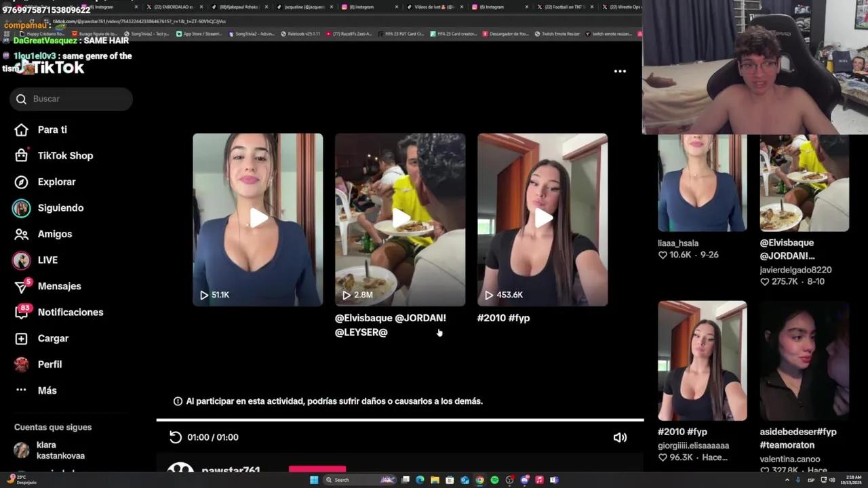Open the weather widget on taskbar
Image resolution: width=868 pixels, height=488 pixels.
20,480
